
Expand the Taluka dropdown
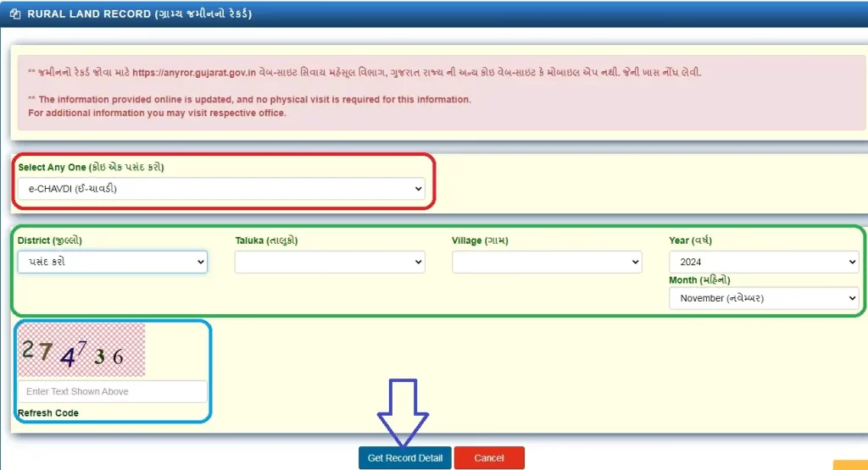pos(330,262)
